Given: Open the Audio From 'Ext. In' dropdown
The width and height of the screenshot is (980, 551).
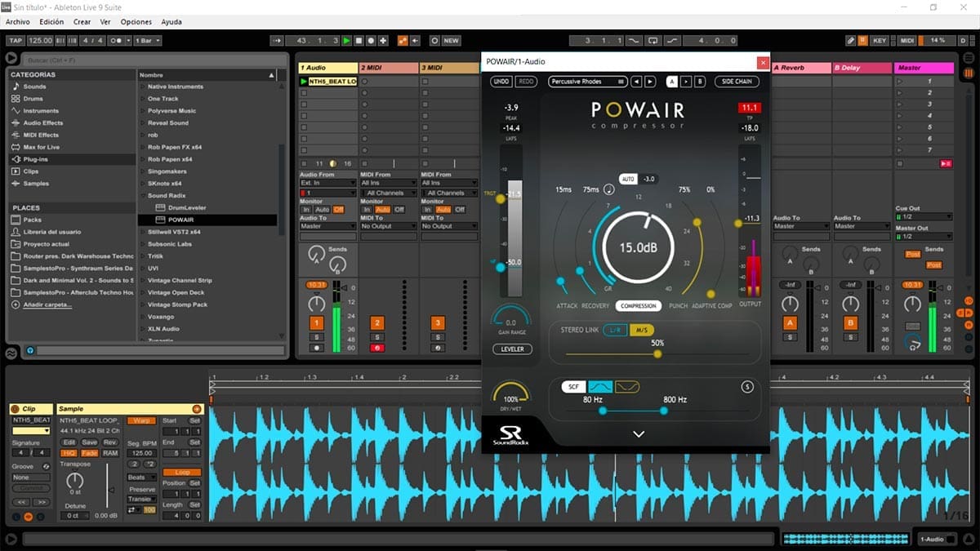Looking at the screenshot, I should 328,183.
